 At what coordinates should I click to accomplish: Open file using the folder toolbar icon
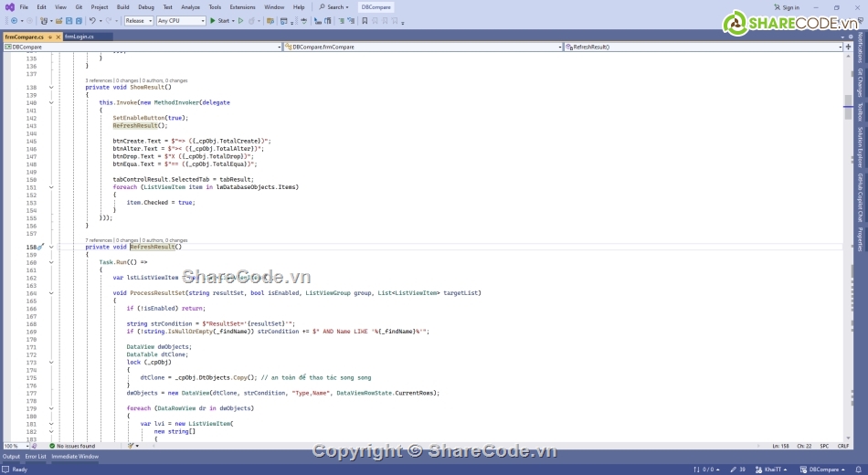click(58, 20)
